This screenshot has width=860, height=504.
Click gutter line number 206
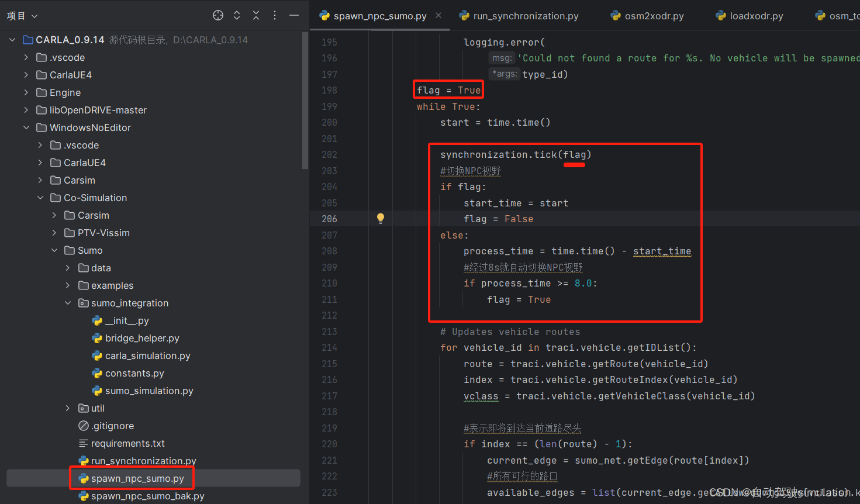(x=329, y=219)
